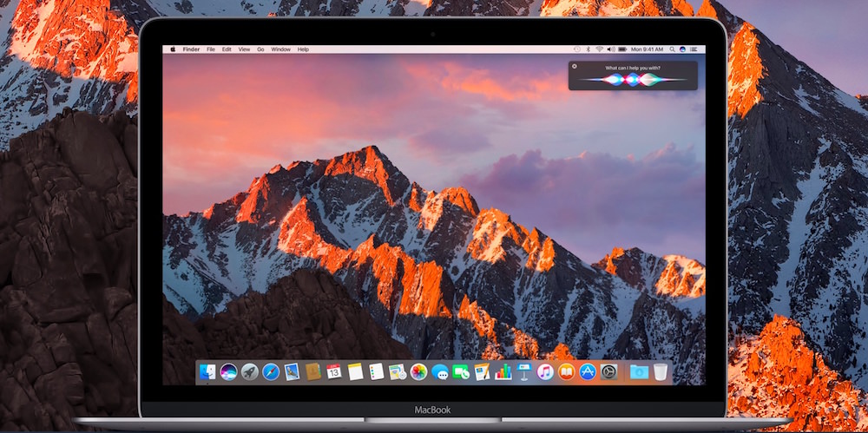Open Contacts book icon in Dock
This screenshot has width=868, height=433.
[313, 371]
